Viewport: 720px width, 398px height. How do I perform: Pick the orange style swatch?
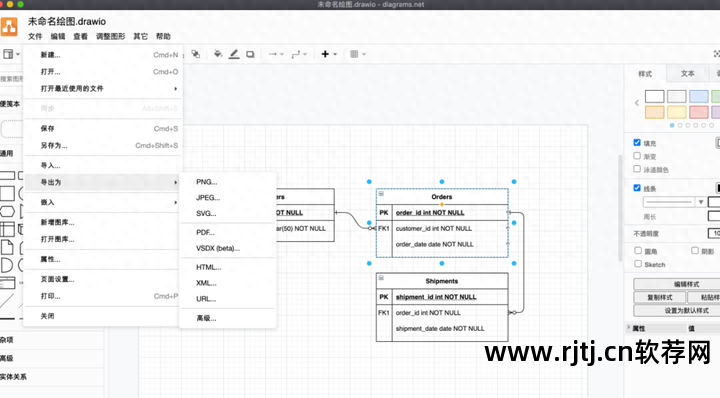coord(654,112)
